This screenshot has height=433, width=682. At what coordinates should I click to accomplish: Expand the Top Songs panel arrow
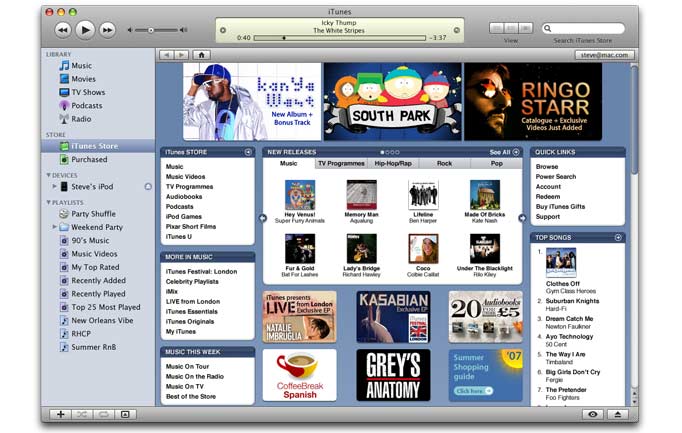click(x=618, y=238)
